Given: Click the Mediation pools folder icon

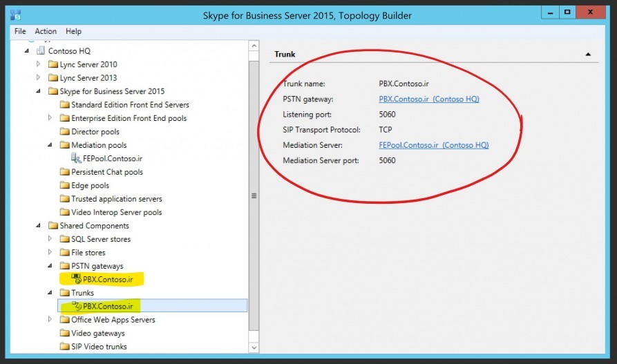Looking at the screenshot, I should point(64,144).
